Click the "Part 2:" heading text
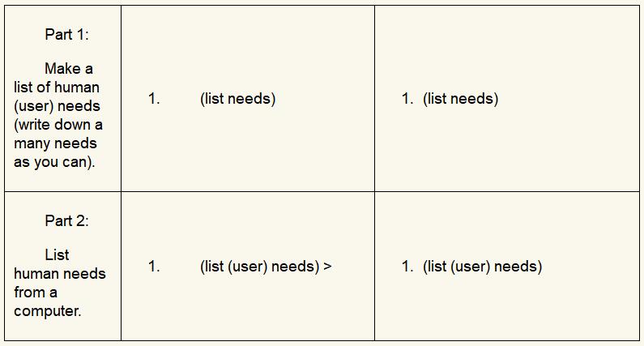 click(x=66, y=220)
